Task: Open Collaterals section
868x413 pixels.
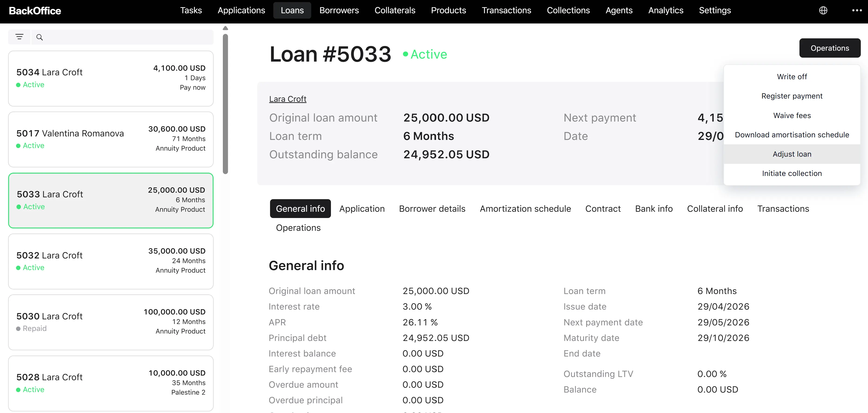Action: pos(395,10)
